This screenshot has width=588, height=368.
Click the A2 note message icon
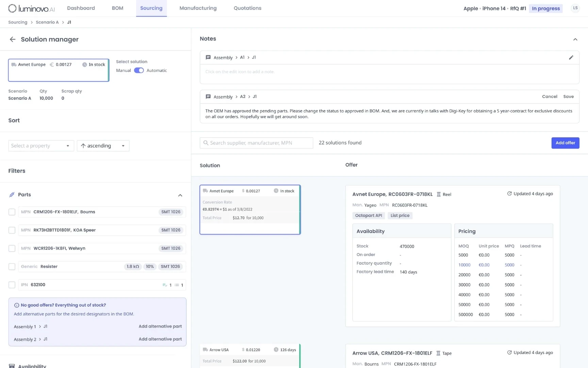tap(208, 97)
